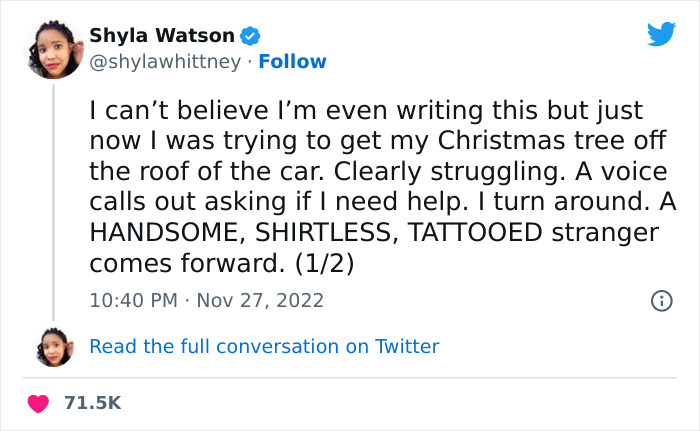Click the blue verified checkmark badge
This screenshot has height=431, width=700.
tap(250, 36)
